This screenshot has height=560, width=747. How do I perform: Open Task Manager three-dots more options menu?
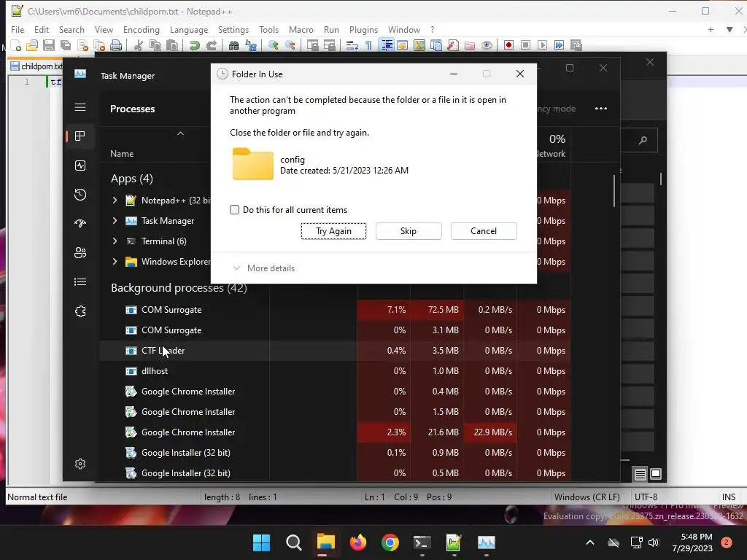click(x=601, y=109)
